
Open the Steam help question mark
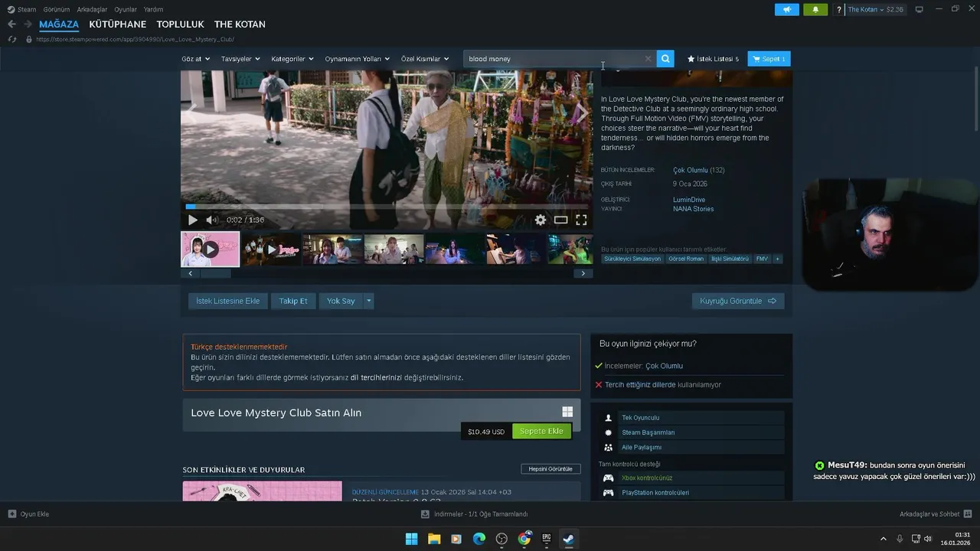tap(839, 9)
